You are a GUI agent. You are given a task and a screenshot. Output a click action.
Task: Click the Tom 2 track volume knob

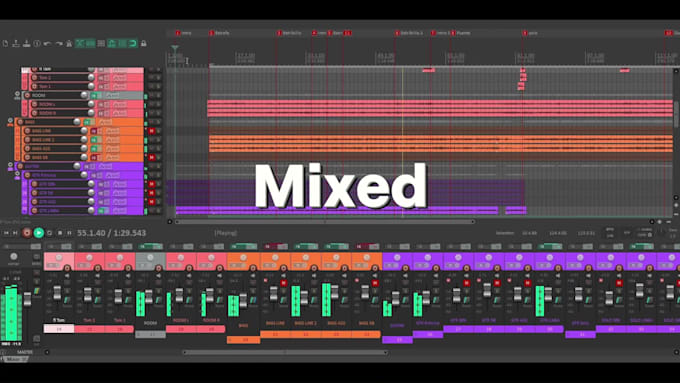coord(91,78)
